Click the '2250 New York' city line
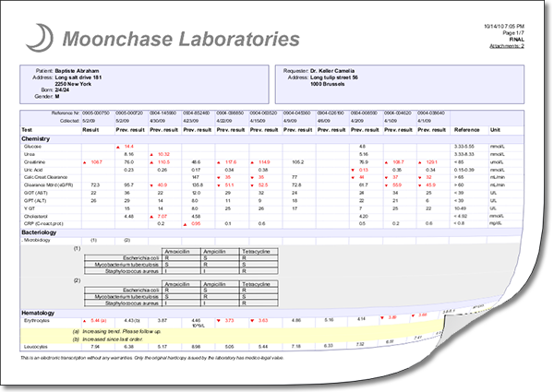 (73, 84)
